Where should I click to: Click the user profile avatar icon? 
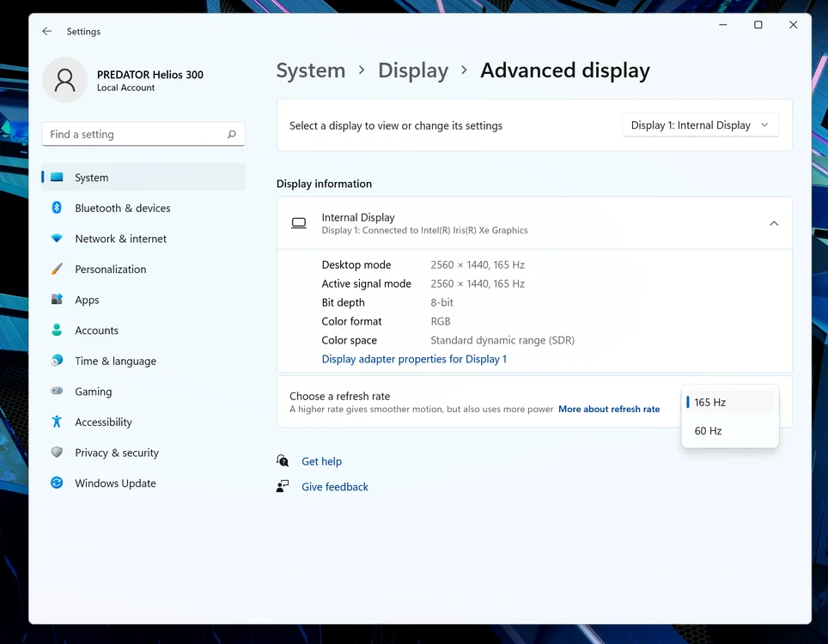coord(65,80)
